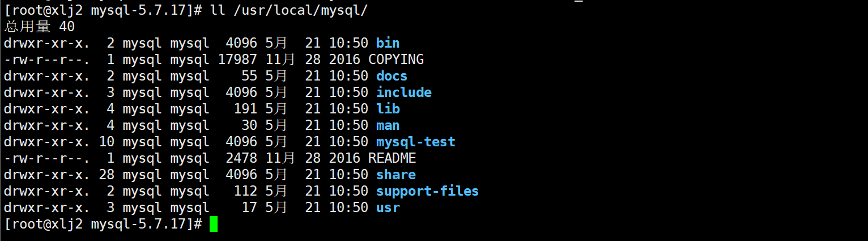Select the support-files directory name

[x=428, y=191]
